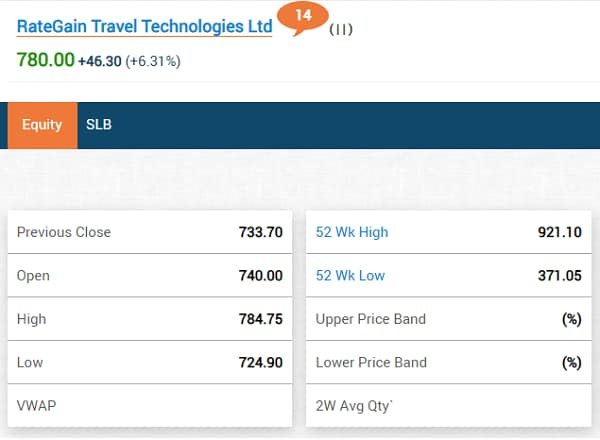Click the Open price value 740.00
Image resolution: width=600 pixels, height=440 pixels.
pos(260,275)
